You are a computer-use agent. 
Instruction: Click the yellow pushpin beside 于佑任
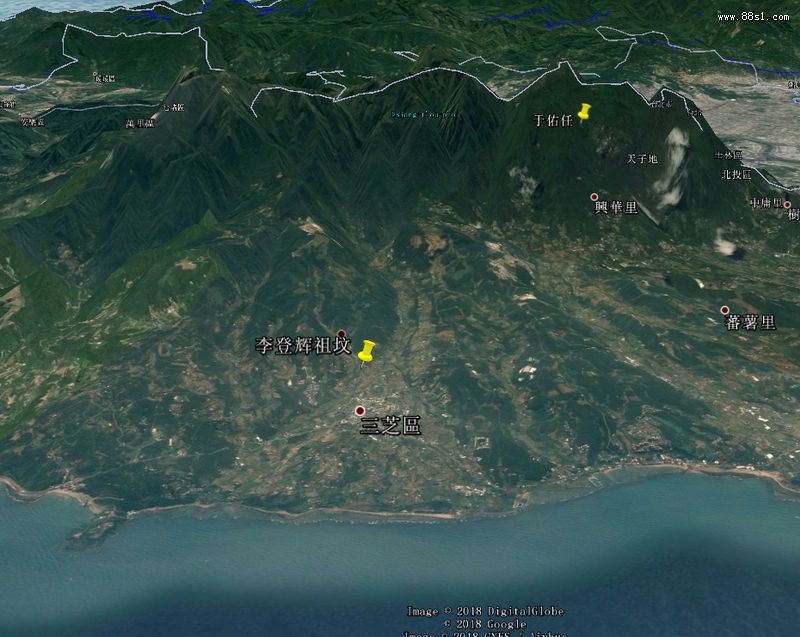[584, 113]
